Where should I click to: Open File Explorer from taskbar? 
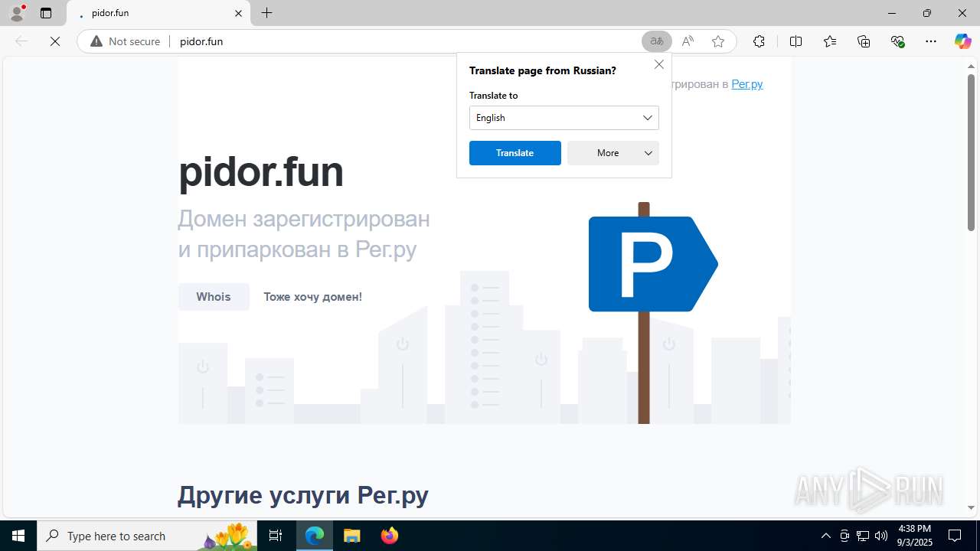point(351,536)
